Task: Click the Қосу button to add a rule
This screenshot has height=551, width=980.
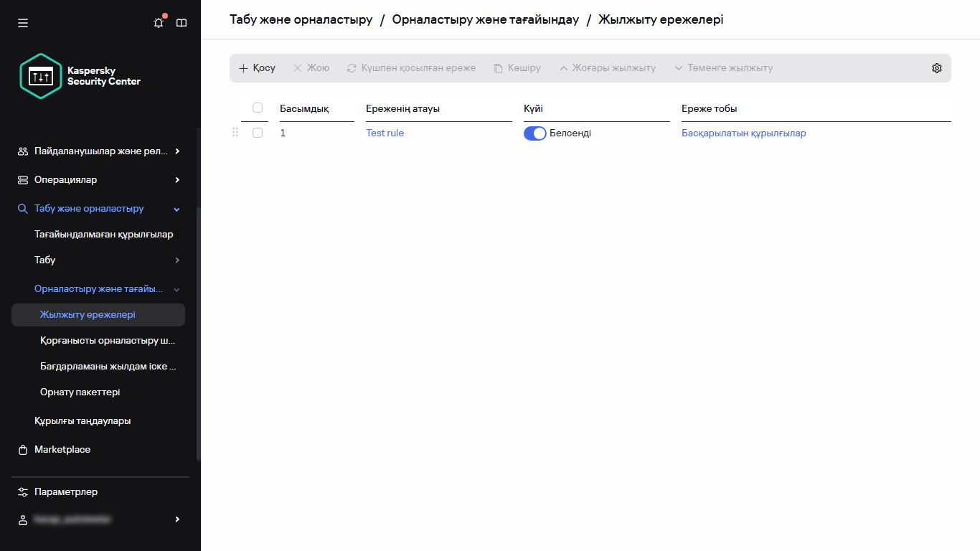Action: pyautogui.click(x=256, y=67)
